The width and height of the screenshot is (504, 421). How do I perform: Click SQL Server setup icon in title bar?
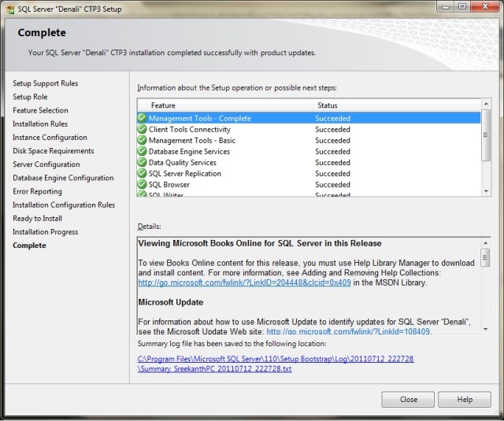click(x=9, y=6)
